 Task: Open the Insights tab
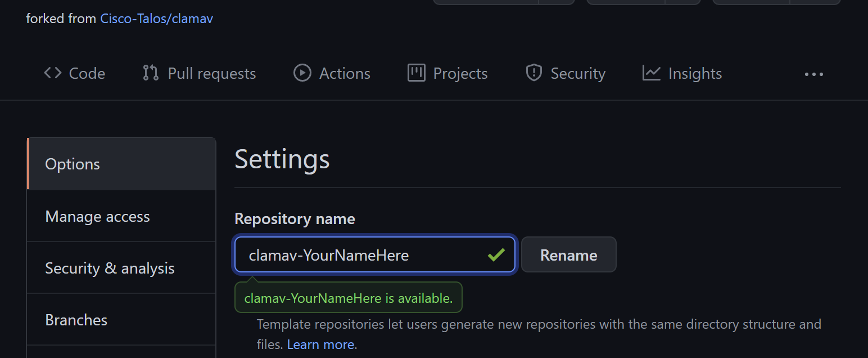tap(694, 73)
